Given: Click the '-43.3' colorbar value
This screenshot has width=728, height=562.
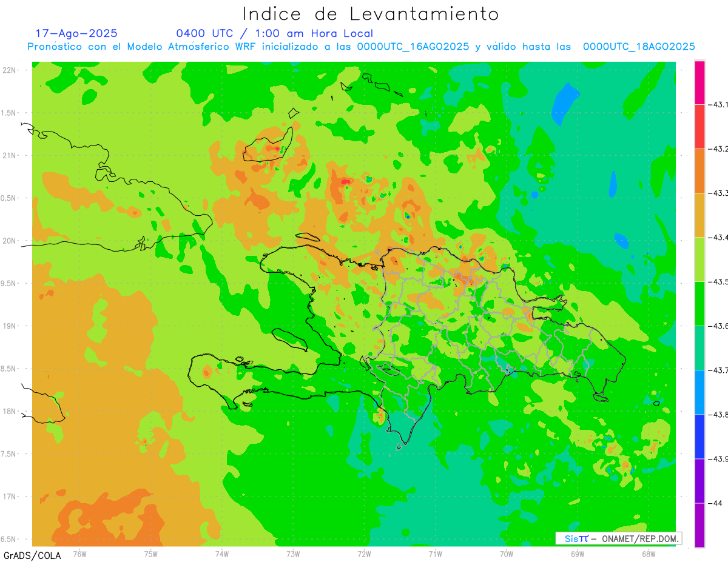Looking at the screenshot, I should tap(717, 193).
